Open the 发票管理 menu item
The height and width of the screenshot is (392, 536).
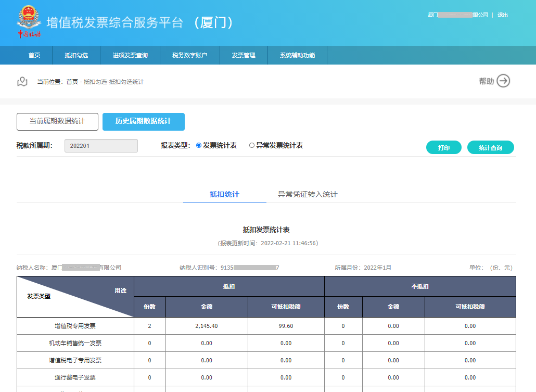[x=244, y=55]
